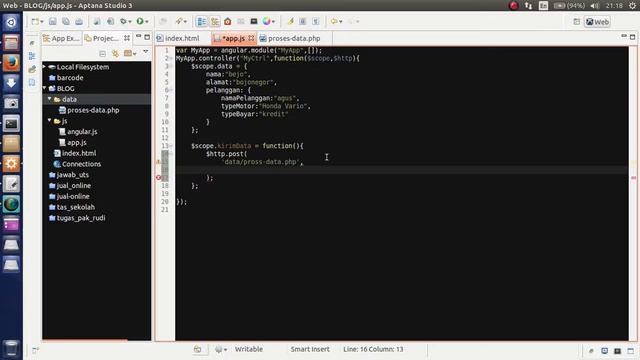Click the Open Perspective icon
Screen dimensions: 640x360
tap(576, 22)
